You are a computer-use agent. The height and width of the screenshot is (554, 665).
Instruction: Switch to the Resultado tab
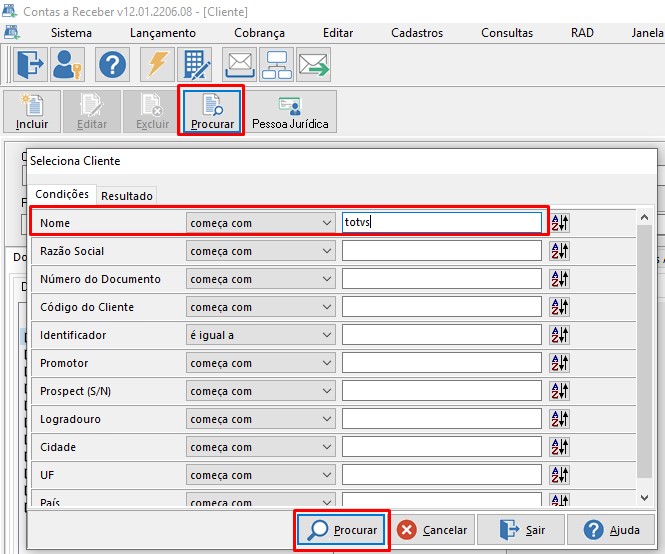(x=126, y=196)
